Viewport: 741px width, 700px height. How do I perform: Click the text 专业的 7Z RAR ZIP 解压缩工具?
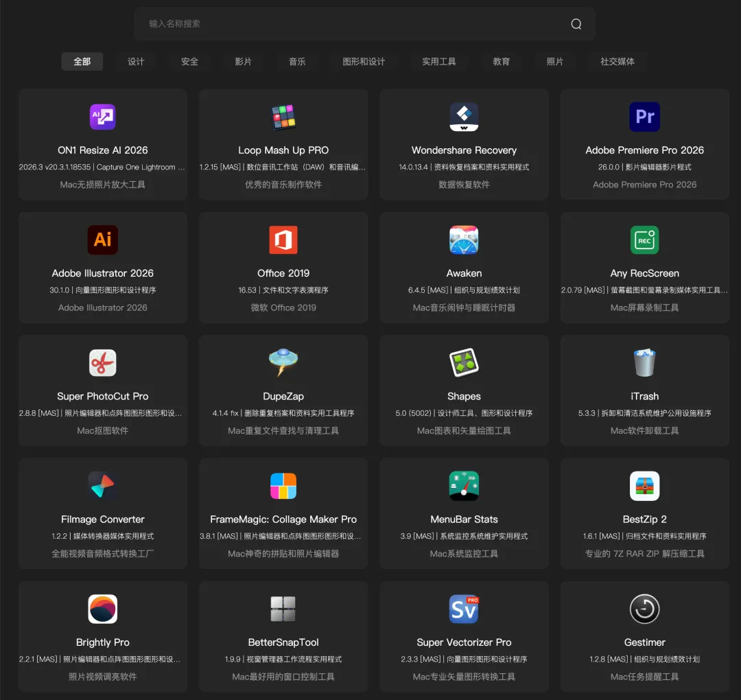tap(644, 553)
